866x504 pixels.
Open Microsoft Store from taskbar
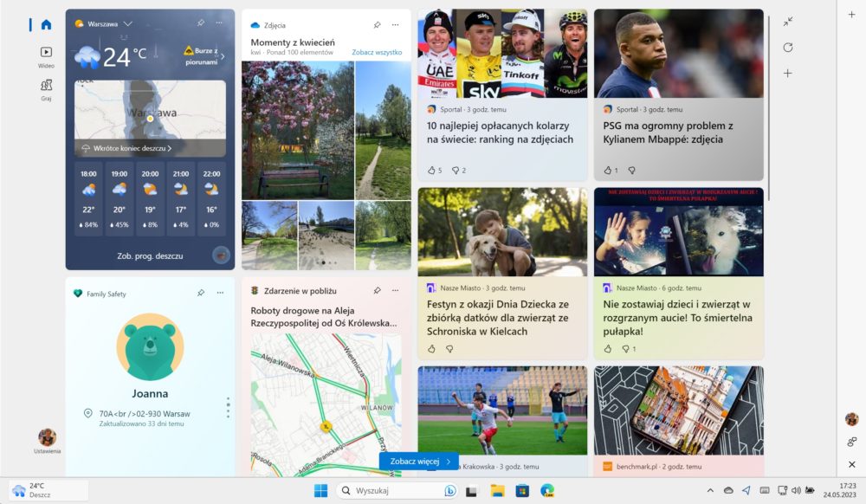coord(522,490)
